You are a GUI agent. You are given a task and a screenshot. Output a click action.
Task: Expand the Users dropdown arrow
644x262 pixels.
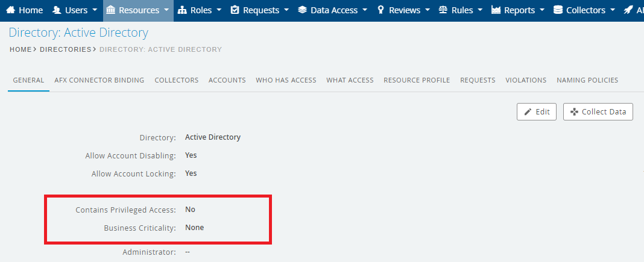pos(95,10)
